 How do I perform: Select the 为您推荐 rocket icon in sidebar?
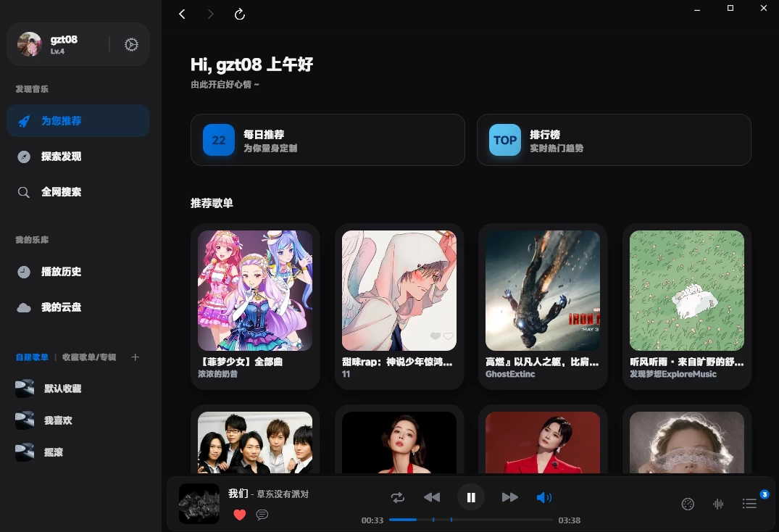coord(24,121)
